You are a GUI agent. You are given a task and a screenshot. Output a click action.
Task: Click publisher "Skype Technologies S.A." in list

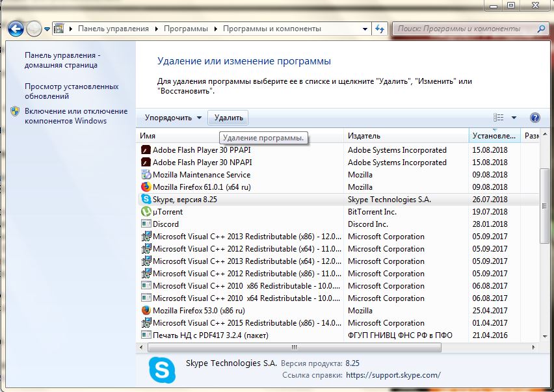click(x=389, y=200)
